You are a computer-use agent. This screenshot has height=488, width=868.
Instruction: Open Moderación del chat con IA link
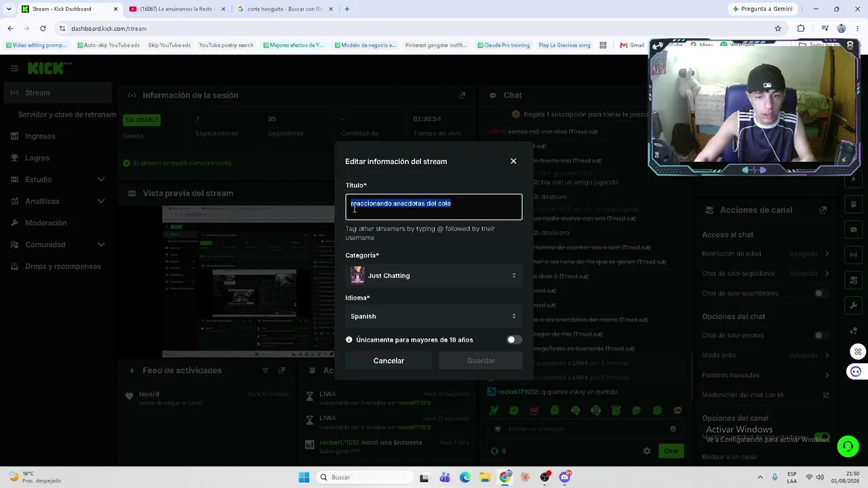(x=766, y=395)
